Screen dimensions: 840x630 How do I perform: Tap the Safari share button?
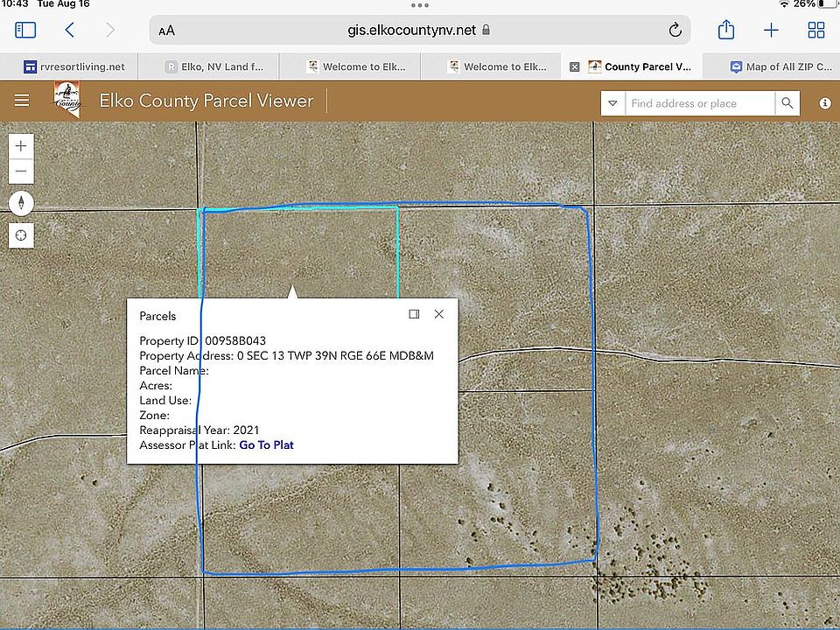pos(726,31)
